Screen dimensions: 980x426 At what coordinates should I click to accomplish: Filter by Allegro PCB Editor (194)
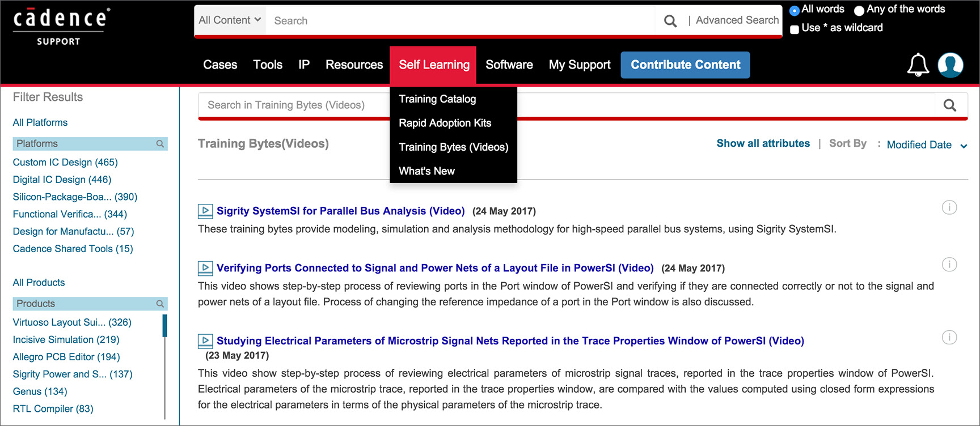(x=66, y=357)
